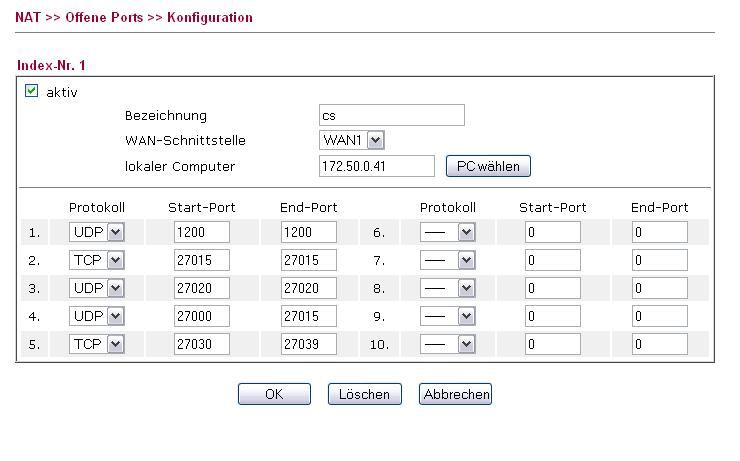
Task: Click row 4 Start-Port field 27000
Action: [202, 316]
